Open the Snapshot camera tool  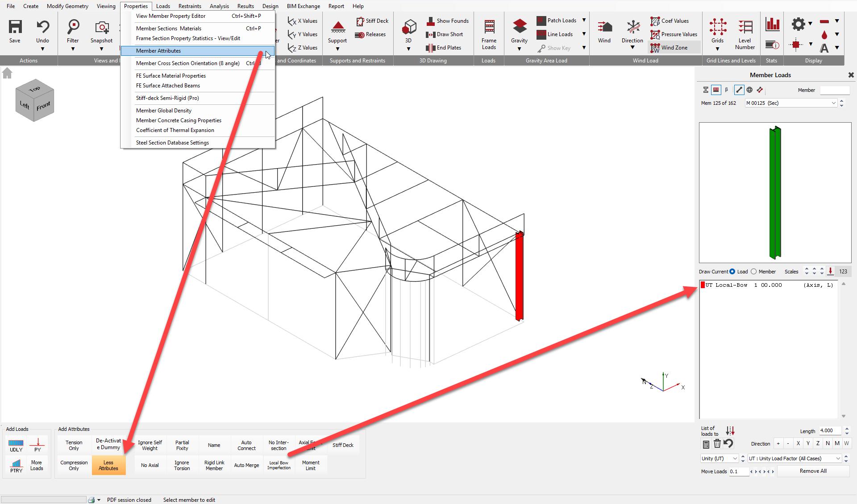coord(101,28)
